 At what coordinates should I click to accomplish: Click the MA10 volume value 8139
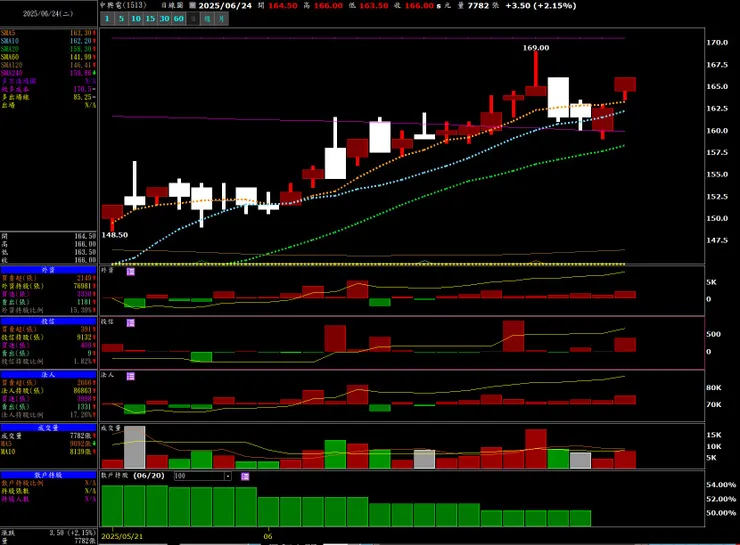click(82, 452)
